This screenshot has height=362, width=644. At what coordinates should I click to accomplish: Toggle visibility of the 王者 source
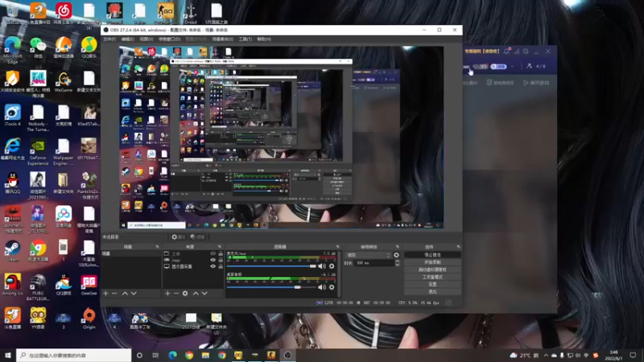pos(213,254)
